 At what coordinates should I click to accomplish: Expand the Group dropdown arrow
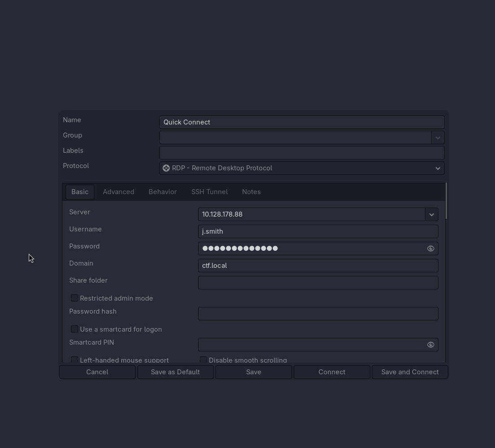coord(438,138)
